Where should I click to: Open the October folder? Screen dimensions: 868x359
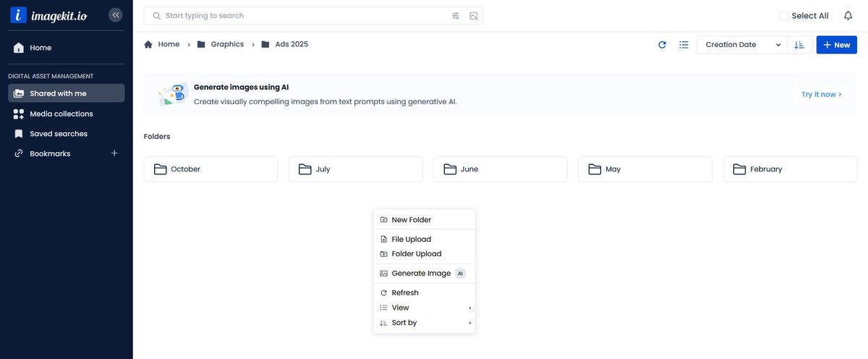coord(210,169)
